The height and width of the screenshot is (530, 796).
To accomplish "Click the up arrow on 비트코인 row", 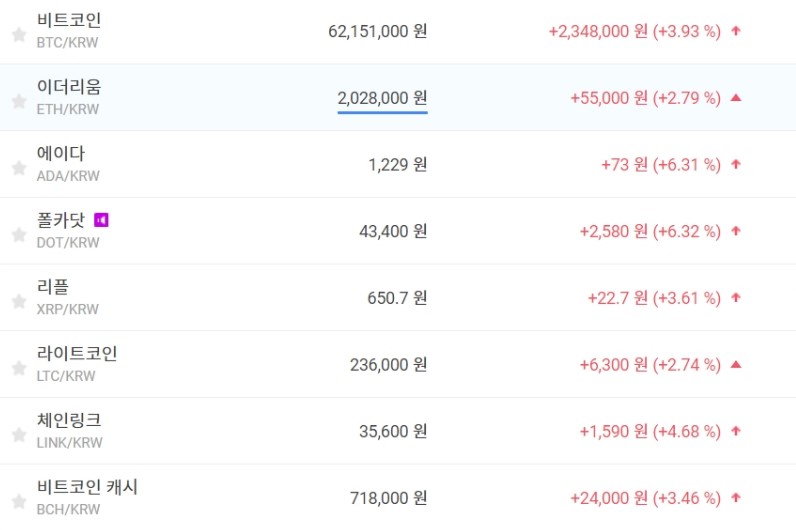I will tap(736, 31).
